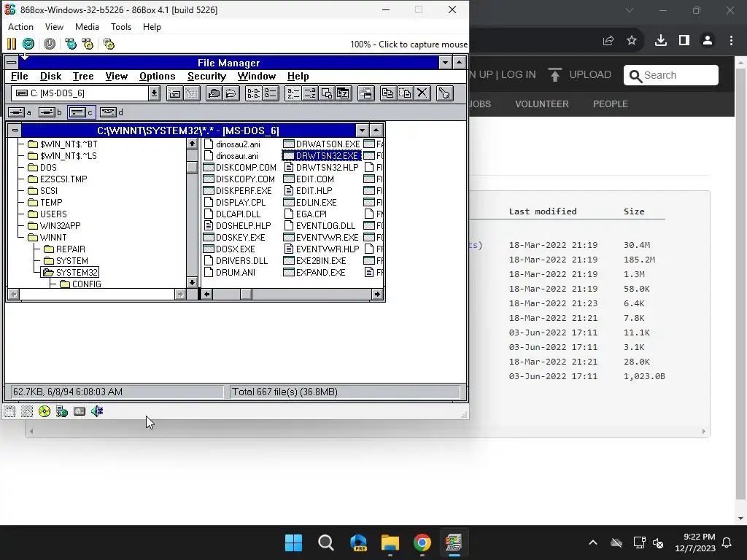The height and width of the screenshot is (560, 747).
Task: Switch to Name-only file view icon
Action: click(253, 93)
